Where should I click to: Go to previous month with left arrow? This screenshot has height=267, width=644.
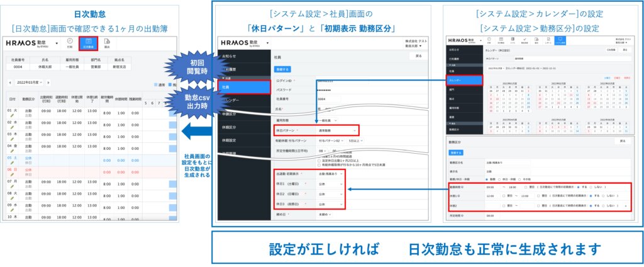[x=10, y=82]
